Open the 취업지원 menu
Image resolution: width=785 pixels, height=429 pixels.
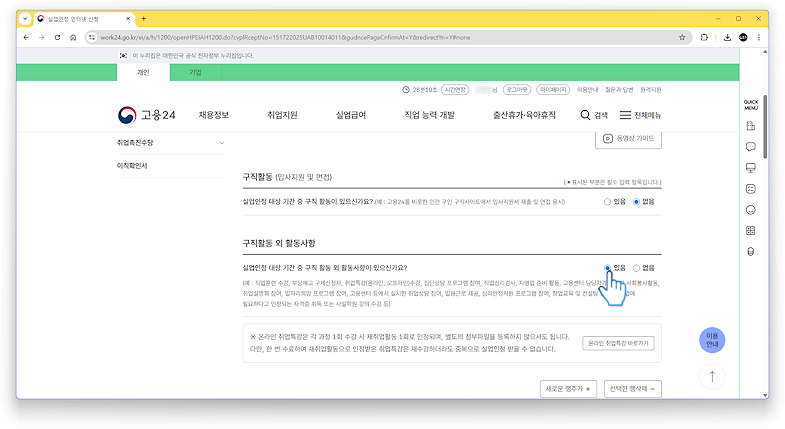[x=282, y=115]
